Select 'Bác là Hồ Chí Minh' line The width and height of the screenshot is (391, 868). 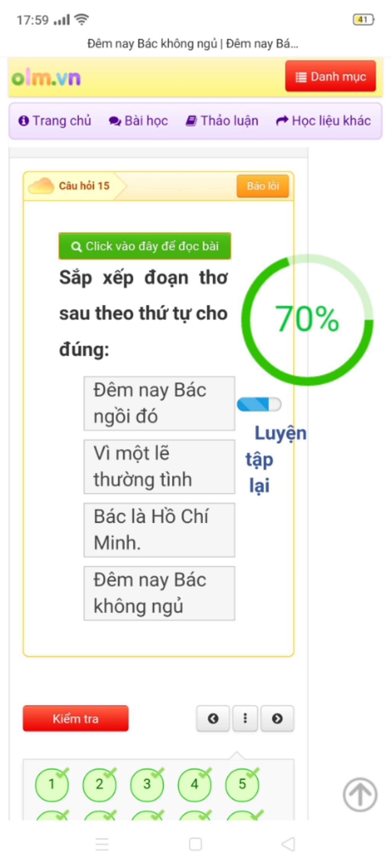tap(159, 530)
